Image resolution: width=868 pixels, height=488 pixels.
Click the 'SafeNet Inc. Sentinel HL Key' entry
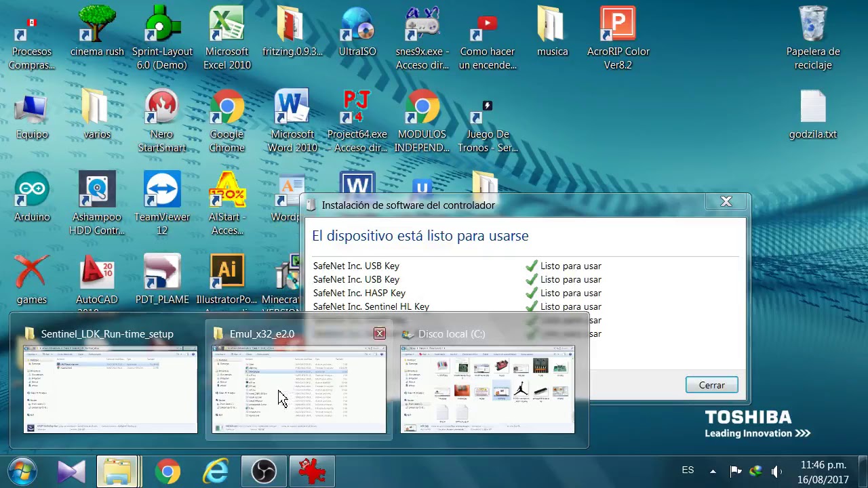tap(371, 306)
